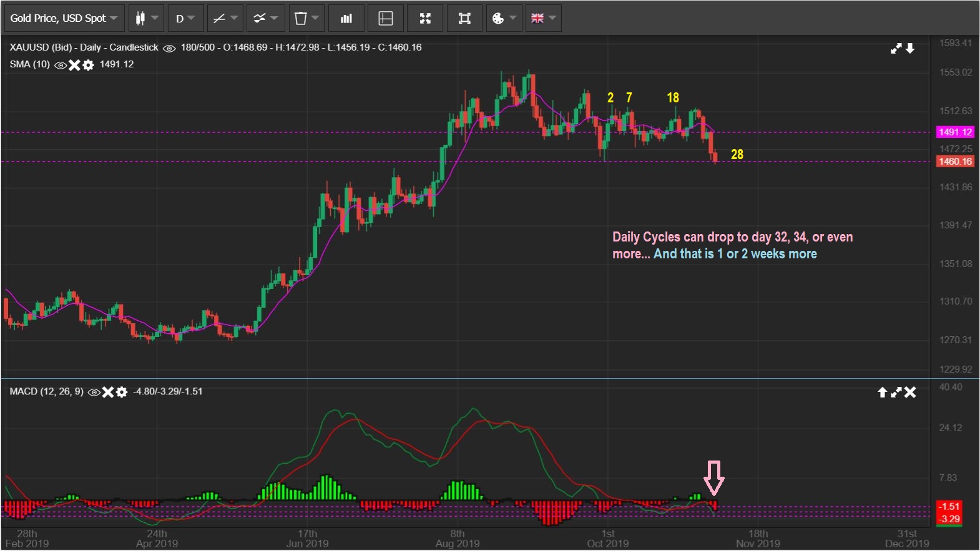Move MACD panel up with arrow
This screenshot has width=980, height=551.
coord(882,392)
